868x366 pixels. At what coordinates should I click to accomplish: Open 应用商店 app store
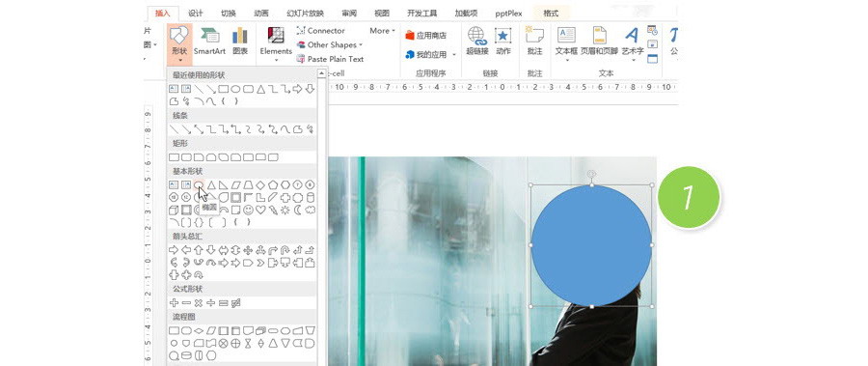[x=425, y=36]
